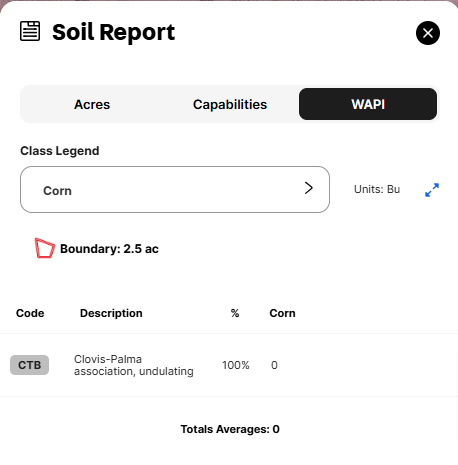Click the Code column header
The image size is (458, 465).
pos(30,313)
